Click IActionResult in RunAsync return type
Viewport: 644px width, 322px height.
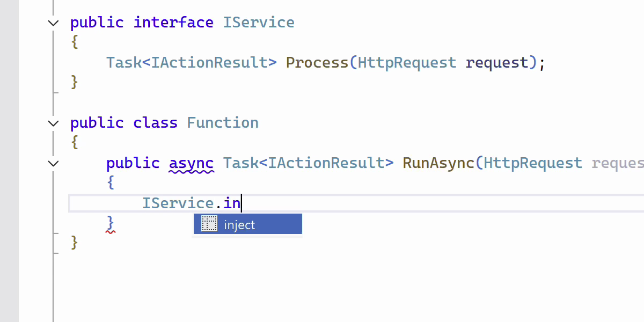point(326,163)
